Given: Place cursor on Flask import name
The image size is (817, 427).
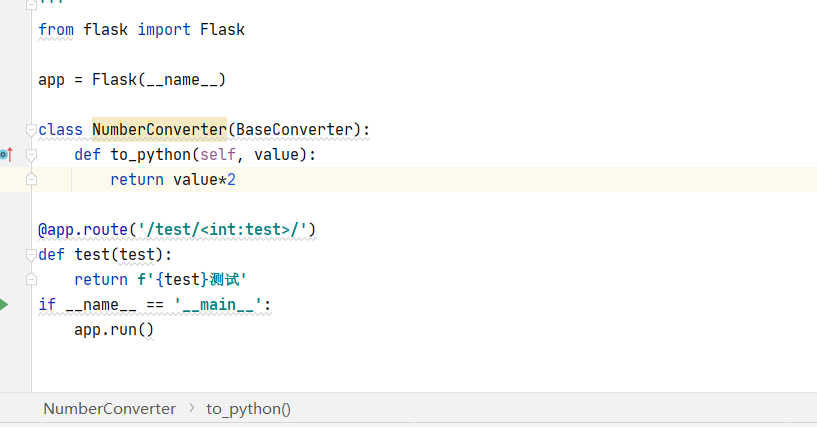Looking at the screenshot, I should (222, 30).
